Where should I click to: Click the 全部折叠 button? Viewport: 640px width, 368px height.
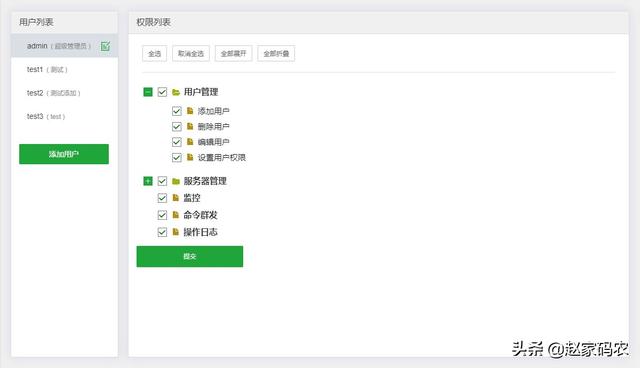(276, 53)
